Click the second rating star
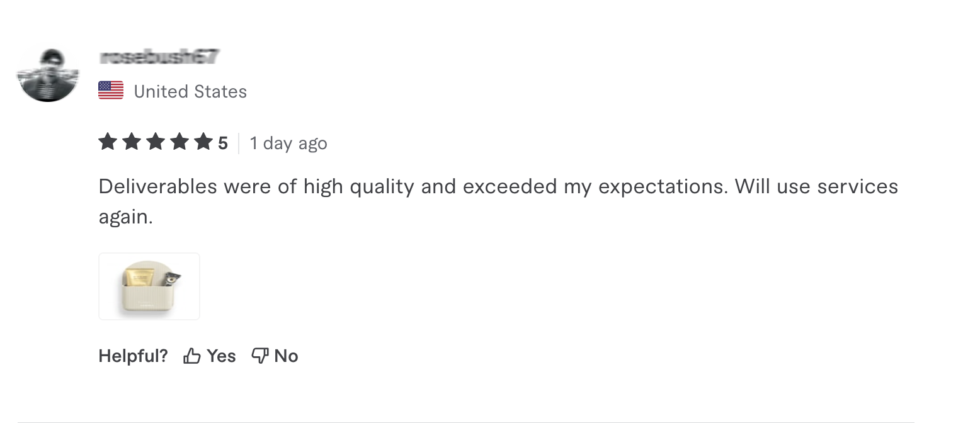The height and width of the screenshot is (423, 980). (x=132, y=143)
